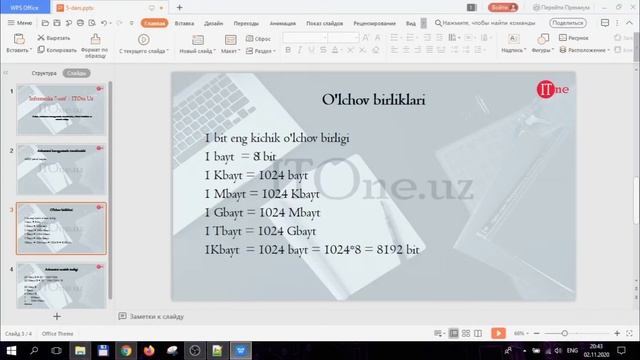Collapse the ribbon with the chevron
Image resolution: width=640 pixels, height=360 pixels.
(x=629, y=23)
